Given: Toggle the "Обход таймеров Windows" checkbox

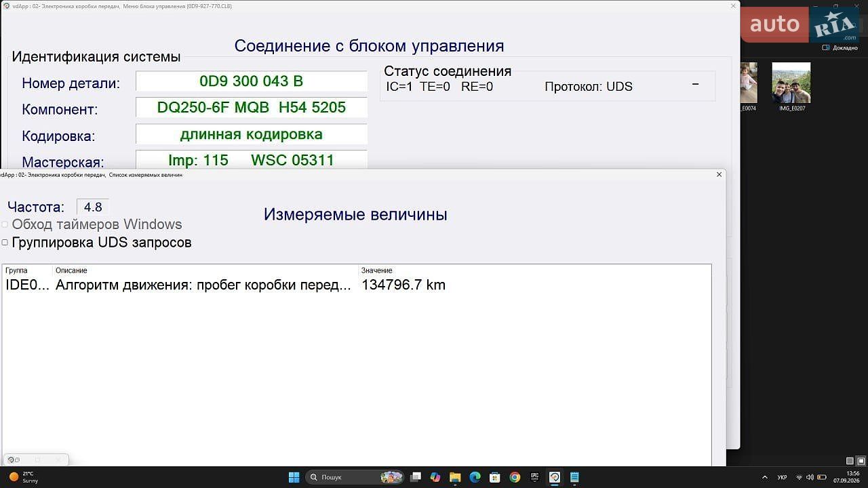Looking at the screenshot, I should click(5, 224).
